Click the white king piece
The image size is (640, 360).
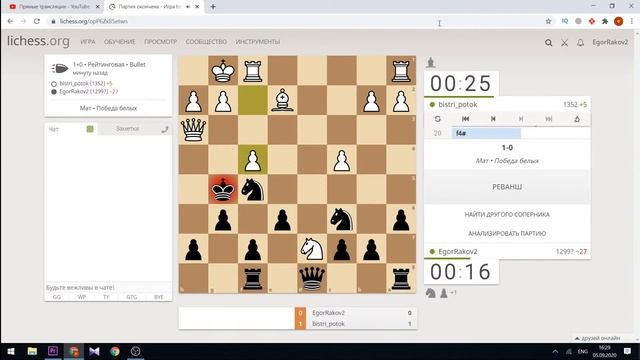[x=223, y=71]
